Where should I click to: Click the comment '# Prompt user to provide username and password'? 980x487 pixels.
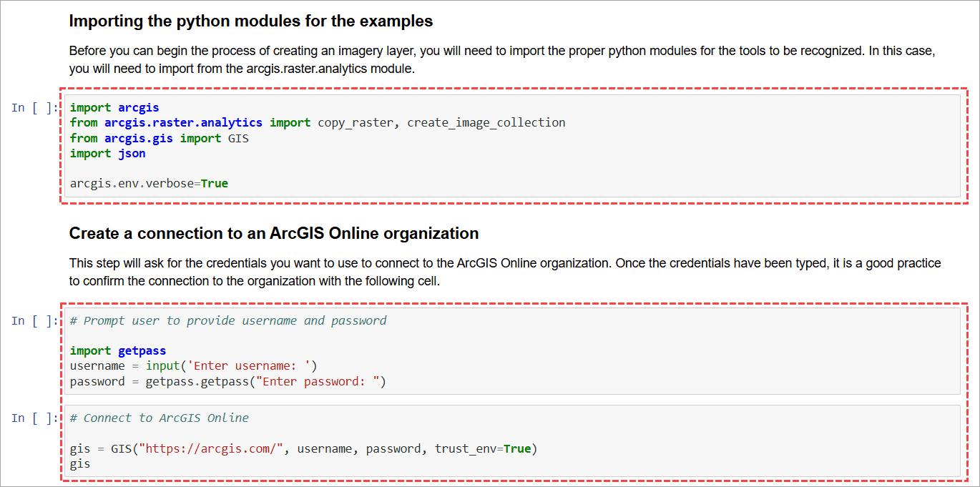227,320
